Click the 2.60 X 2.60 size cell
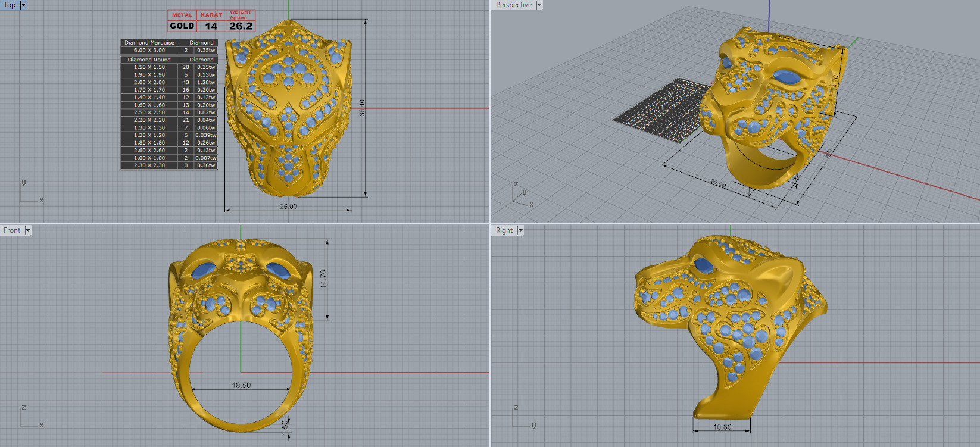 tap(149, 150)
